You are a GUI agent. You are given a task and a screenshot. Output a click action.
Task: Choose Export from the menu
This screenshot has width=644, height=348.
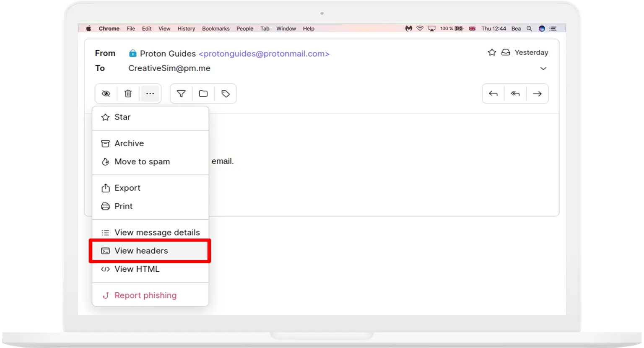tap(151, 188)
